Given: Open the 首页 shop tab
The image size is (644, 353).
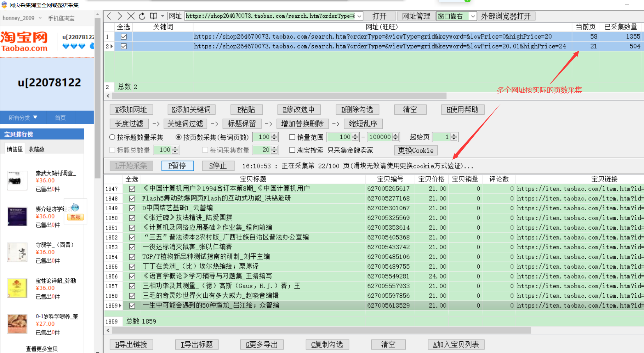Looking at the screenshot, I should pyautogui.click(x=60, y=118).
